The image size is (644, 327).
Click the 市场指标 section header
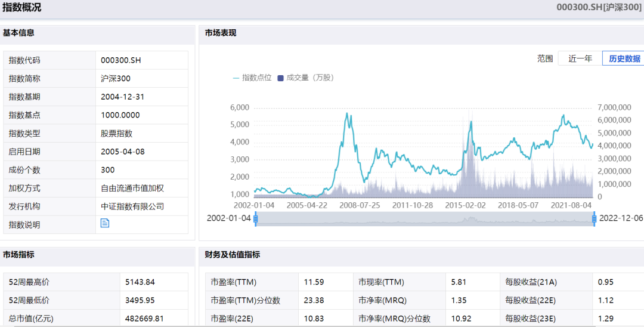pos(18,255)
